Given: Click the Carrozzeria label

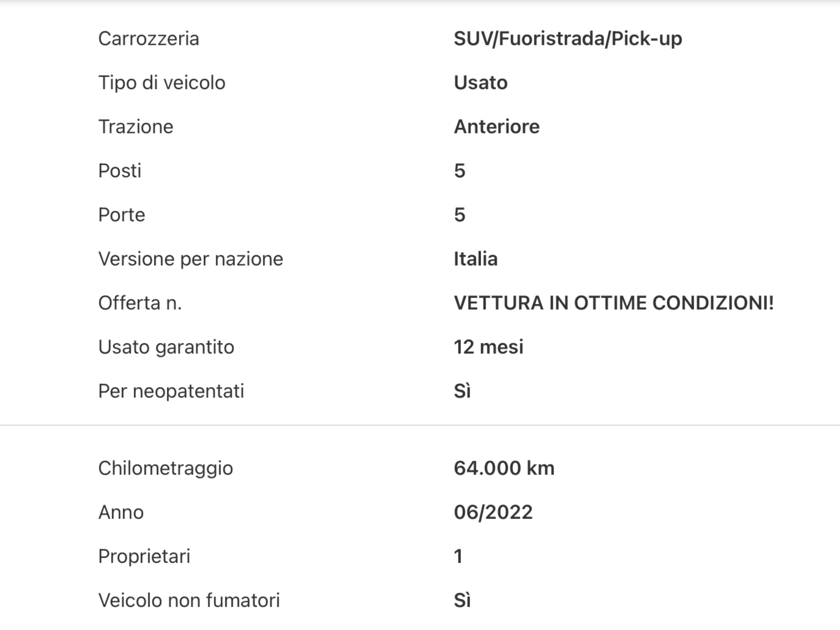Looking at the screenshot, I should [x=148, y=39].
